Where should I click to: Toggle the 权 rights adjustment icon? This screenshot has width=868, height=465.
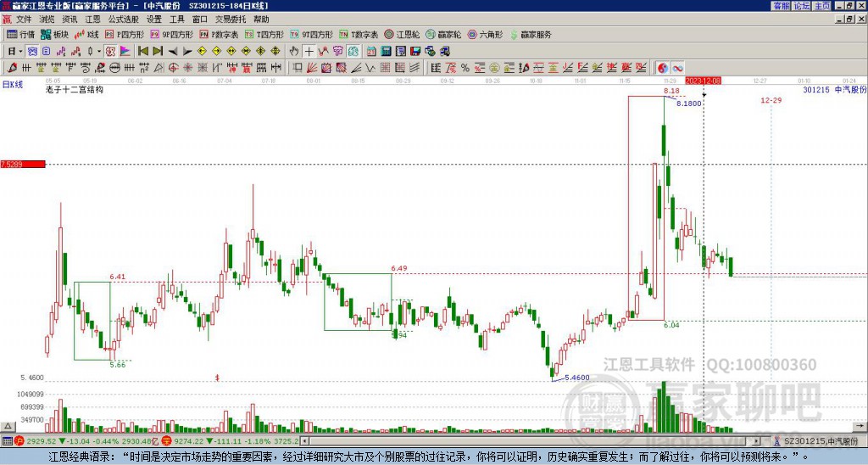109,52
